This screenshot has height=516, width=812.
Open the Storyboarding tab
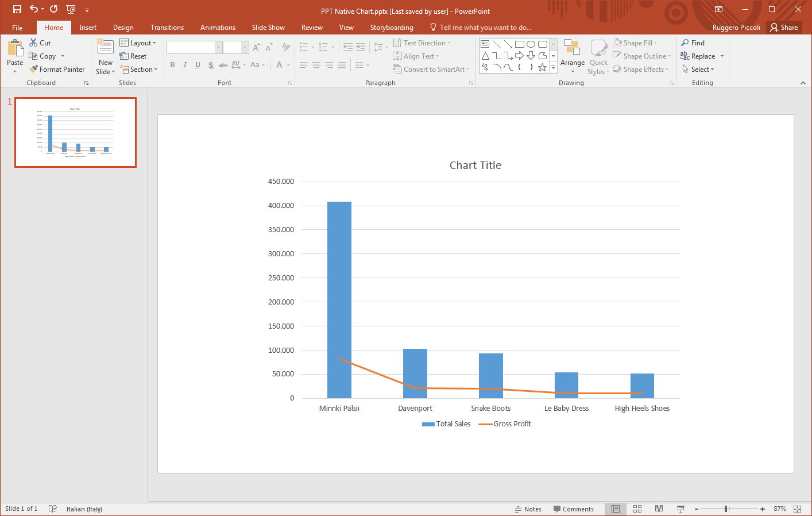click(392, 28)
